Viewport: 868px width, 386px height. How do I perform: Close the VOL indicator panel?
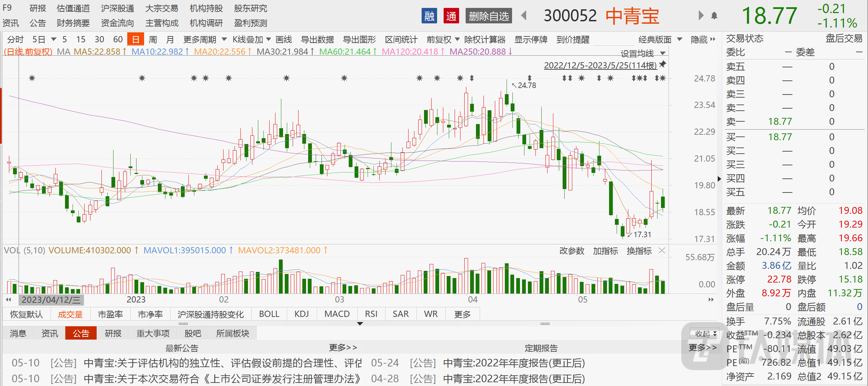click(x=662, y=251)
